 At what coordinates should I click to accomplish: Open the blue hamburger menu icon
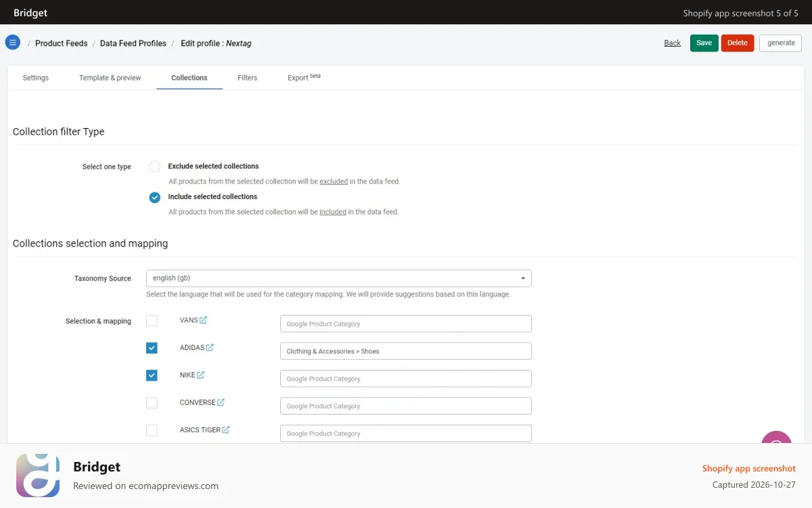[12, 42]
